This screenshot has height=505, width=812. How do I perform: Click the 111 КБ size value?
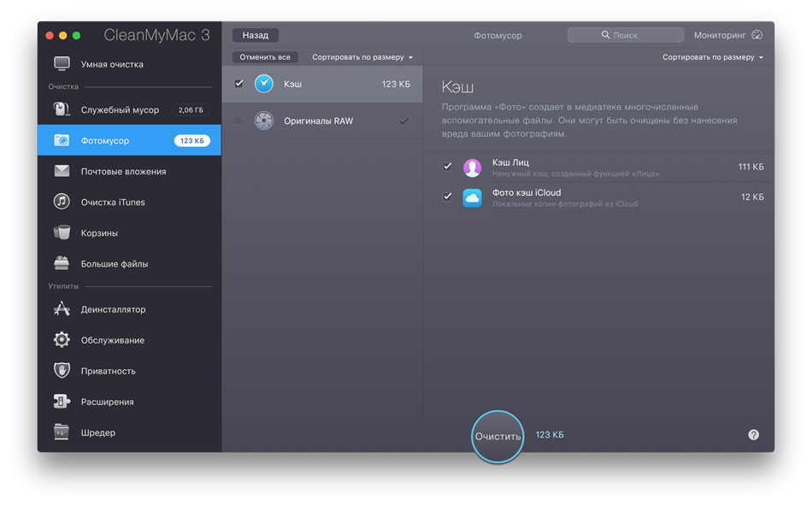[x=751, y=167]
